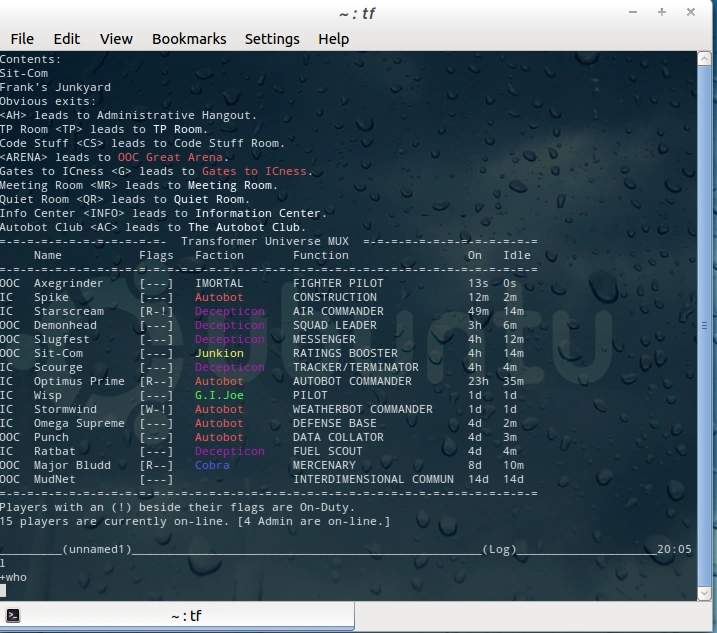Open the Settings menu

(272, 39)
